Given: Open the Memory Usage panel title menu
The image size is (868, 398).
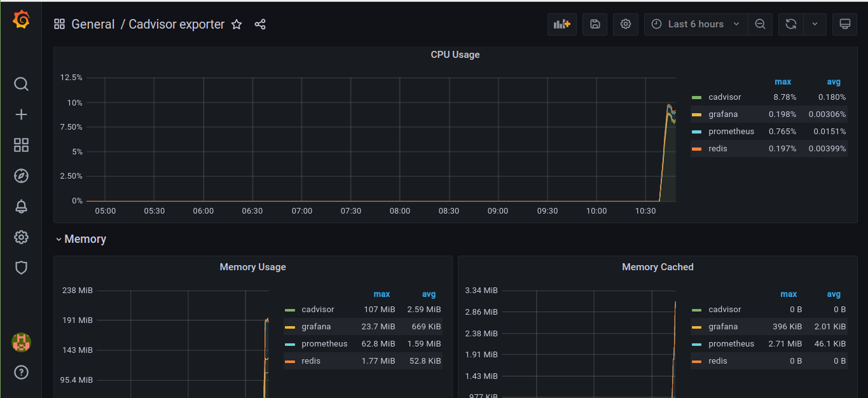Looking at the screenshot, I should pyautogui.click(x=253, y=267).
